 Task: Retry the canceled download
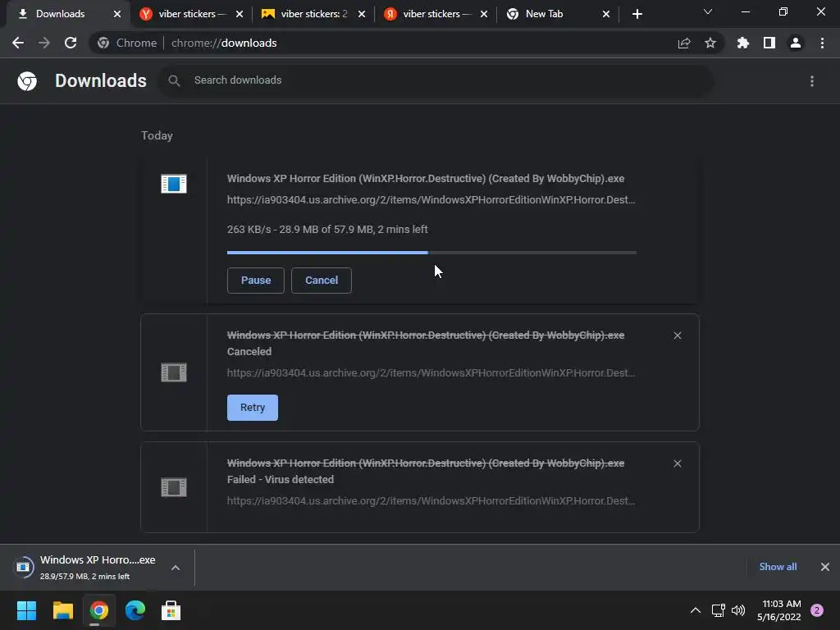(x=253, y=408)
